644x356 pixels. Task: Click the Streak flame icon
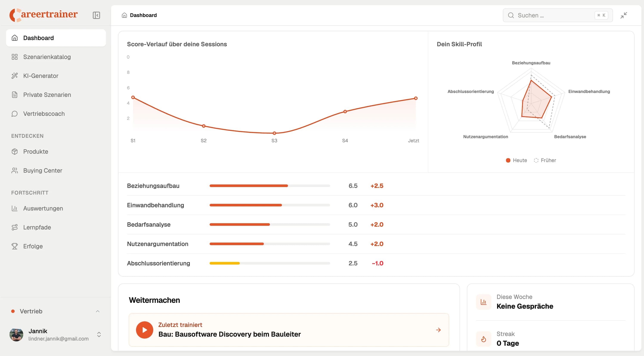coord(483,339)
